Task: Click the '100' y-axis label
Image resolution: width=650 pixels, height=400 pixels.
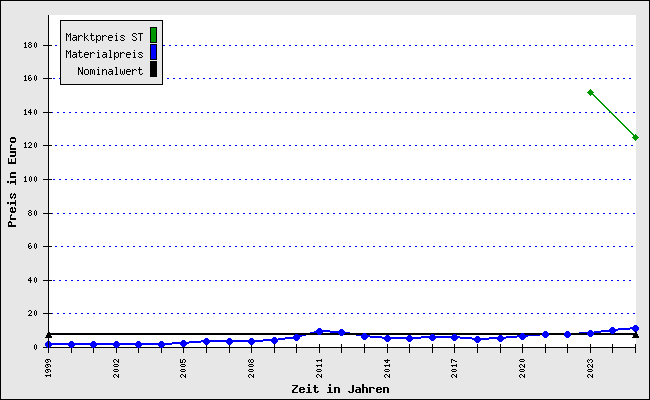Action: click(30, 179)
